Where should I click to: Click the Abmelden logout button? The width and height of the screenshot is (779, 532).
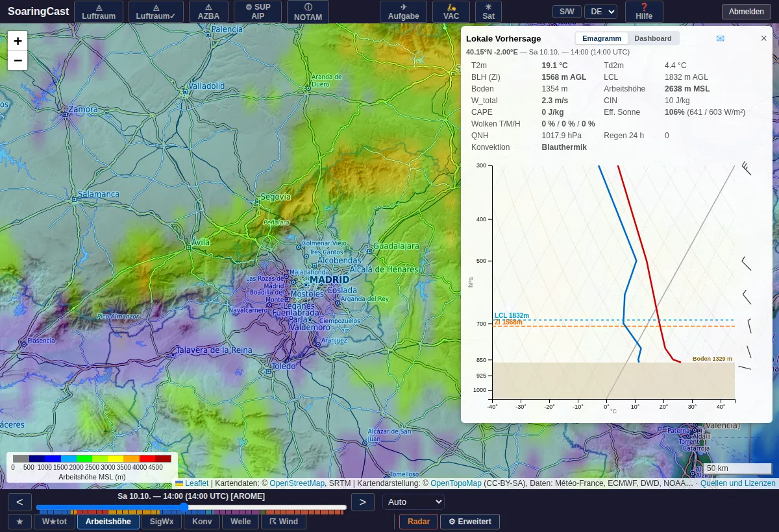(747, 12)
